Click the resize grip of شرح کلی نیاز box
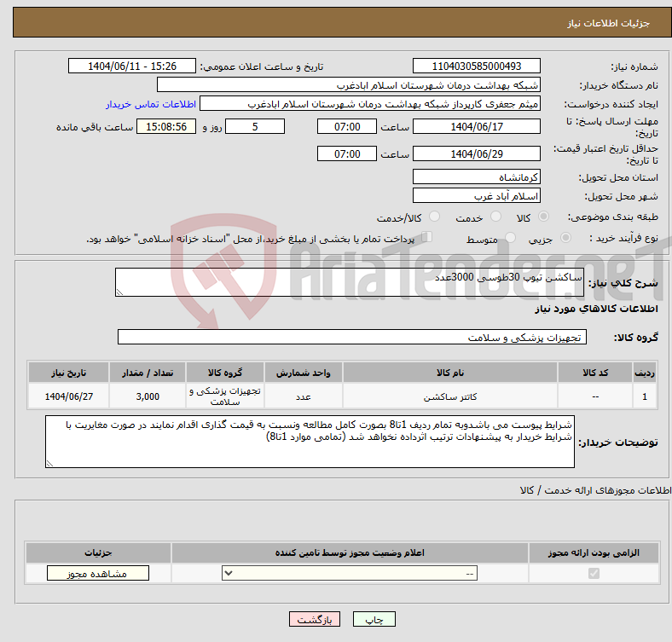Viewport: 672px width, 642px height. pyautogui.click(x=119, y=292)
